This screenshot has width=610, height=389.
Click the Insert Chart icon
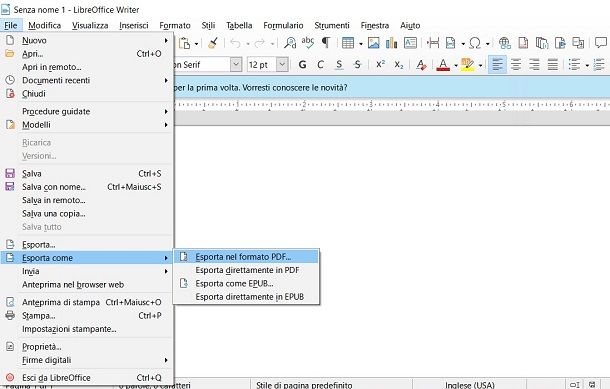click(391, 43)
